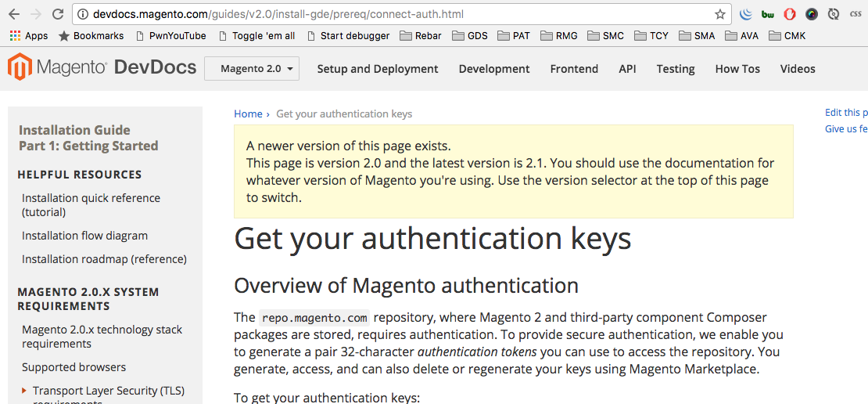Follow the Home breadcrumb link
868x404 pixels.
[248, 114]
